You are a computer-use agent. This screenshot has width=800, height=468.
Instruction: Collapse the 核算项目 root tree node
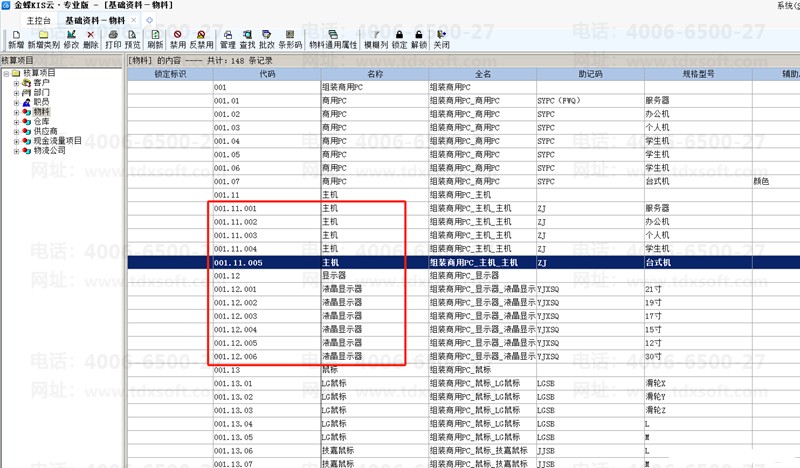point(5,73)
